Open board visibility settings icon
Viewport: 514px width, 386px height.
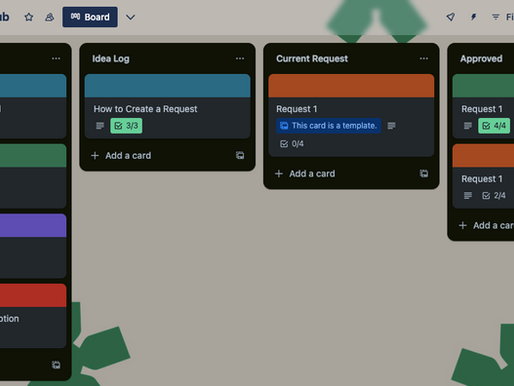click(49, 17)
